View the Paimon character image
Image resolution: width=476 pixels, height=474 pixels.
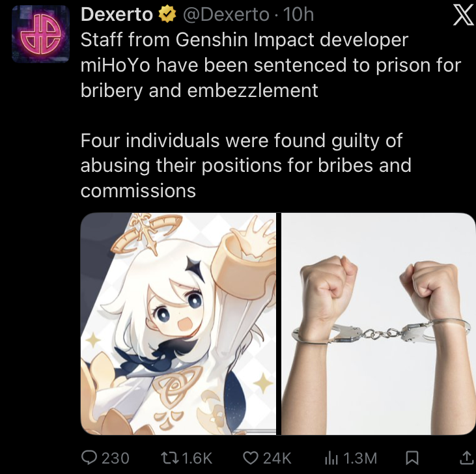(178, 324)
